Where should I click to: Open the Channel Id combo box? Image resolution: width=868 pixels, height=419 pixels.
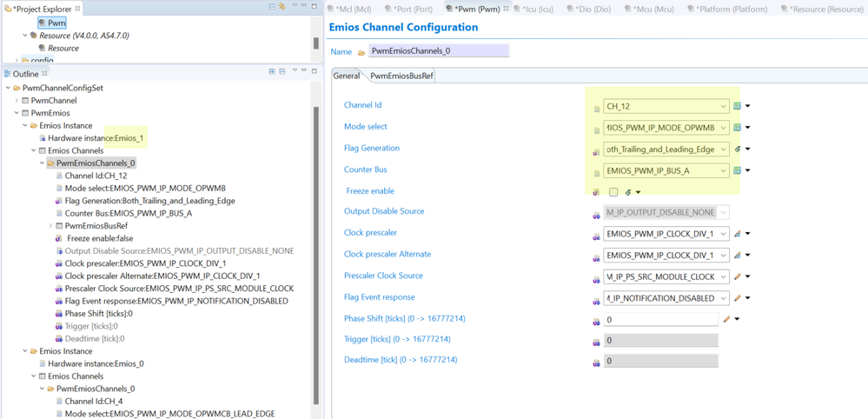click(666, 106)
